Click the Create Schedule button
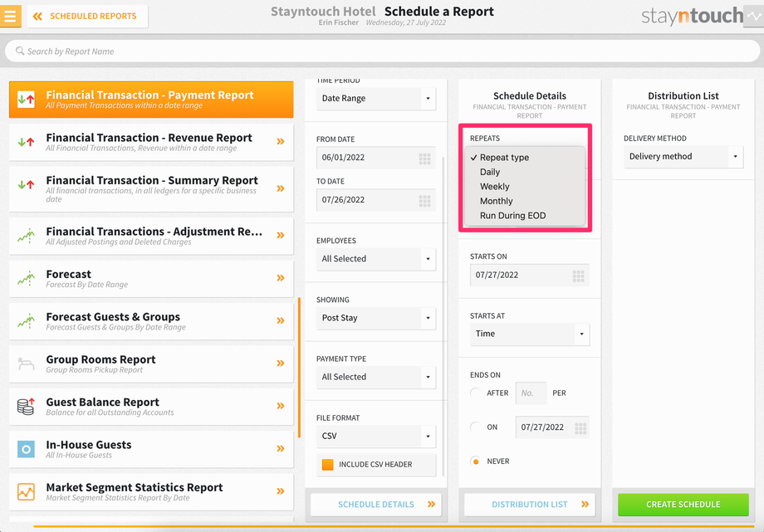764x532 pixels. (x=683, y=505)
